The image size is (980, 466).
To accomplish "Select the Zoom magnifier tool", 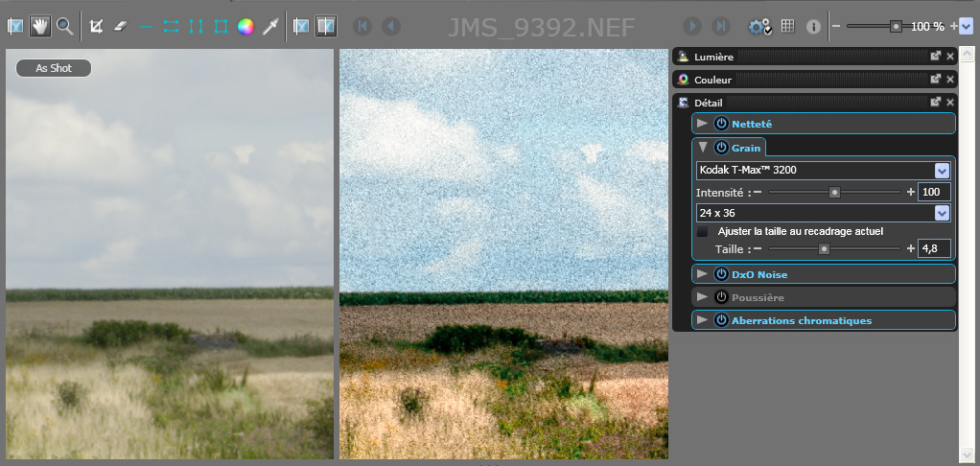I will coord(64,26).
